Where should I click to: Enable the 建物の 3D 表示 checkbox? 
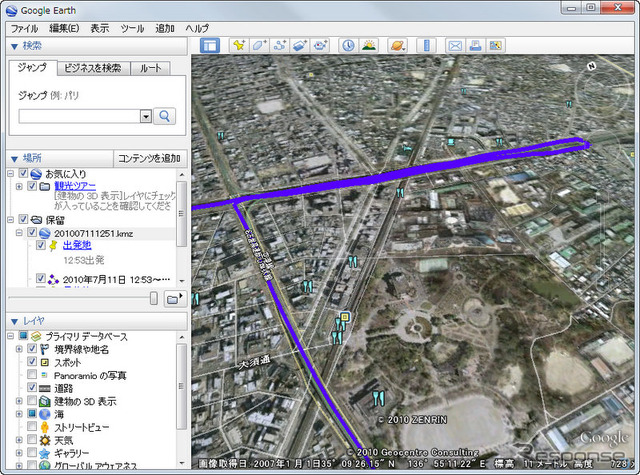coord(32,400)
